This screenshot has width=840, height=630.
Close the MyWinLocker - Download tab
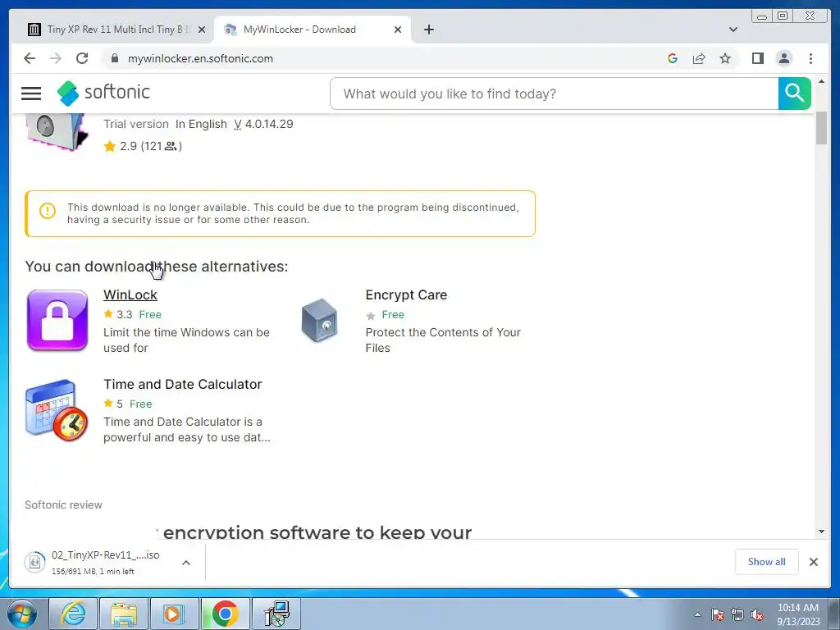398,30
